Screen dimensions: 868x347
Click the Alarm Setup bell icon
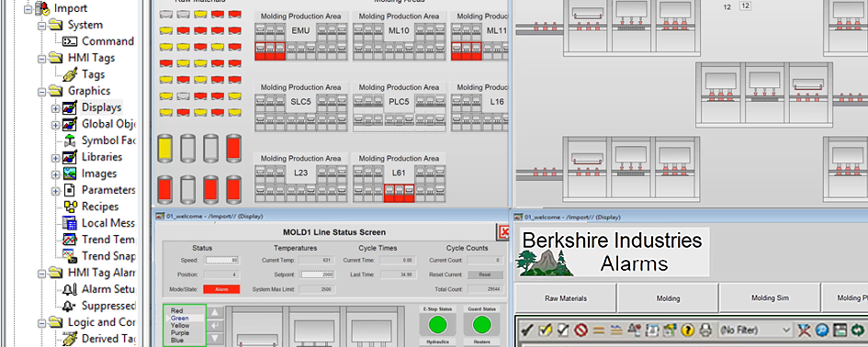[71, 289]
